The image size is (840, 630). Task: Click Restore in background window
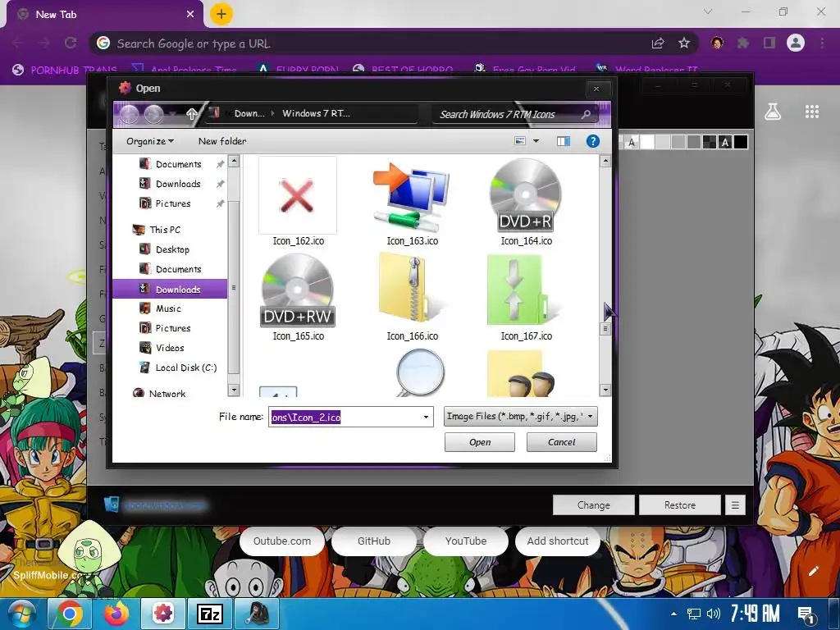coord(680,505)
